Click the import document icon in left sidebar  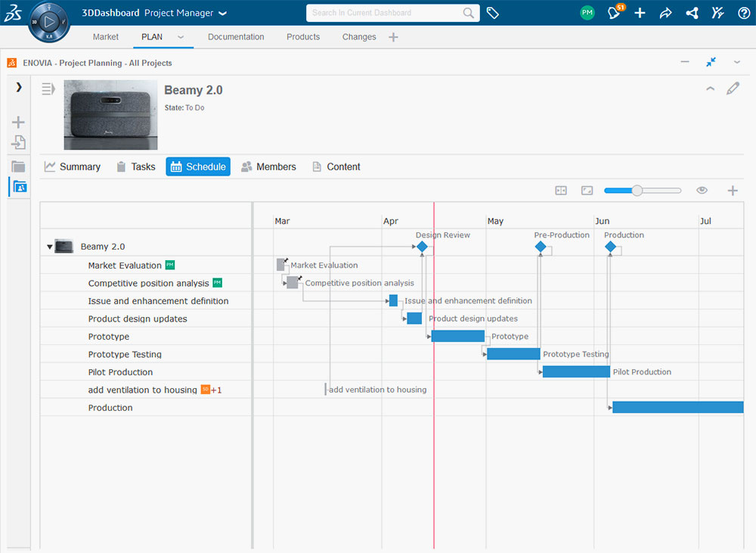[x=18, y=142]
